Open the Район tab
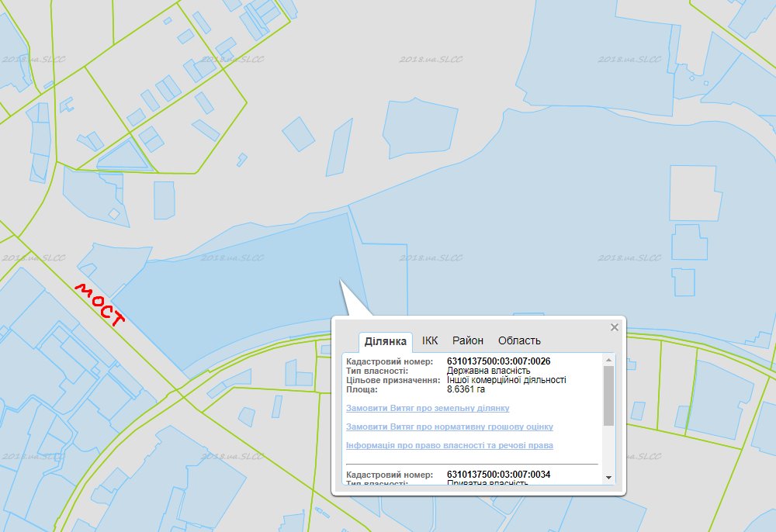776x532 pixels. [468, 340]
